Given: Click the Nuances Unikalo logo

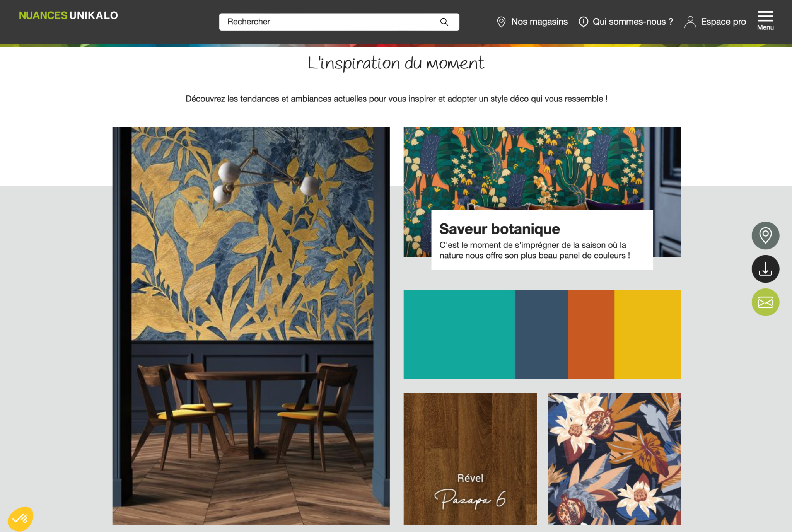Looking at the screenshot, I should [68, 15].
